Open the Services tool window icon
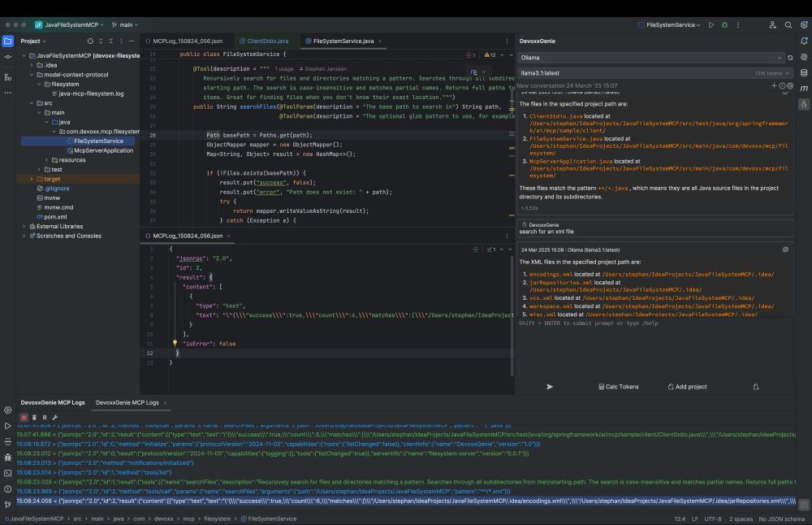The image size is (812, 525). click(8, 410)
